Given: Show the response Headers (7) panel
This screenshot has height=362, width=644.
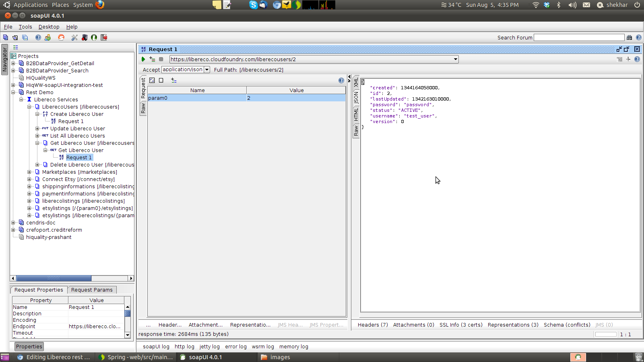Looking at the screenshot, I should tap(373, 325).
